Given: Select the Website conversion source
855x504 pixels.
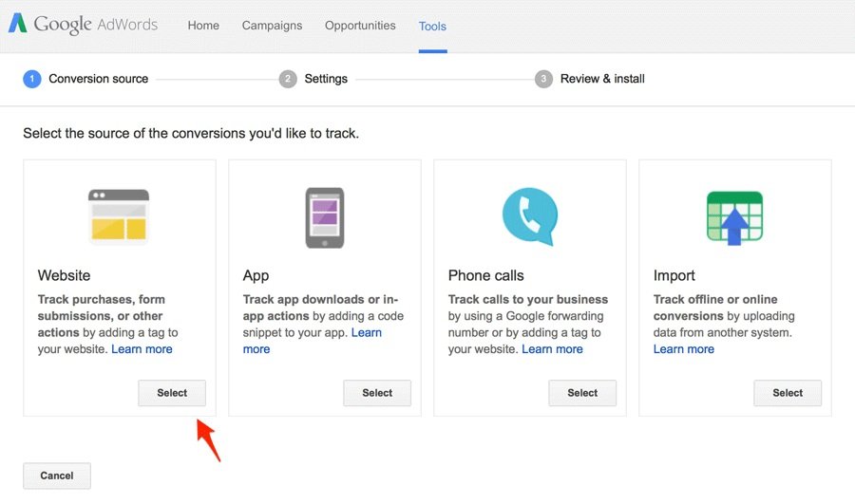Looking at the screenshot, I should pyautogui.click(x=172, y=393).
